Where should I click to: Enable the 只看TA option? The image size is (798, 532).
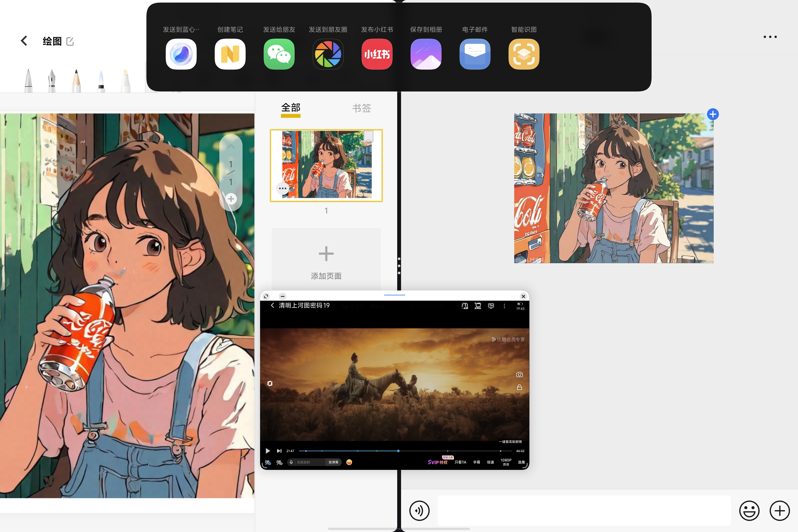click(460, 462)
